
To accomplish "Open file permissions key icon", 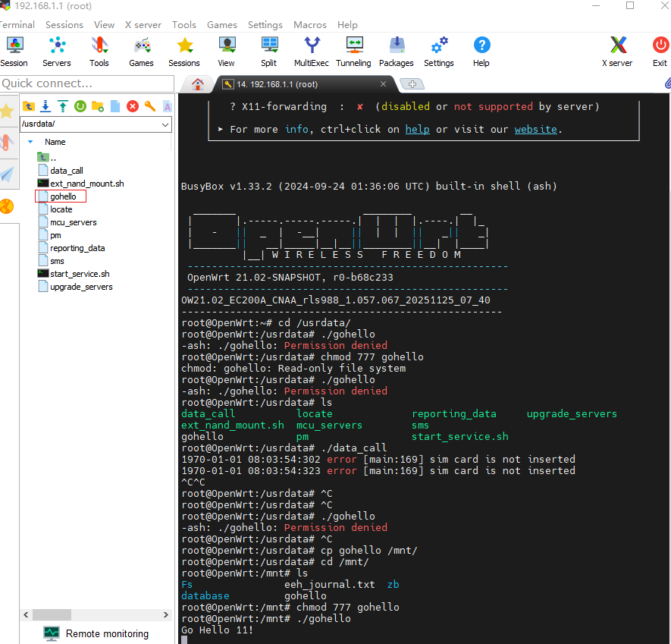I will tap(150, 106).
